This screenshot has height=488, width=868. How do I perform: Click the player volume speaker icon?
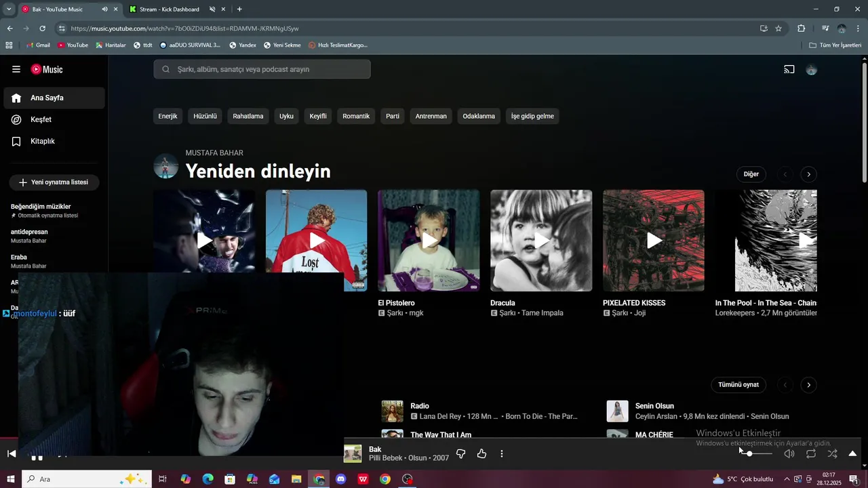coord(789,453)
